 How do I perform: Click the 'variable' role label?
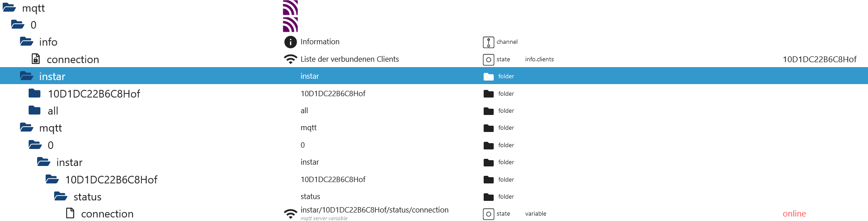(536, 214)
